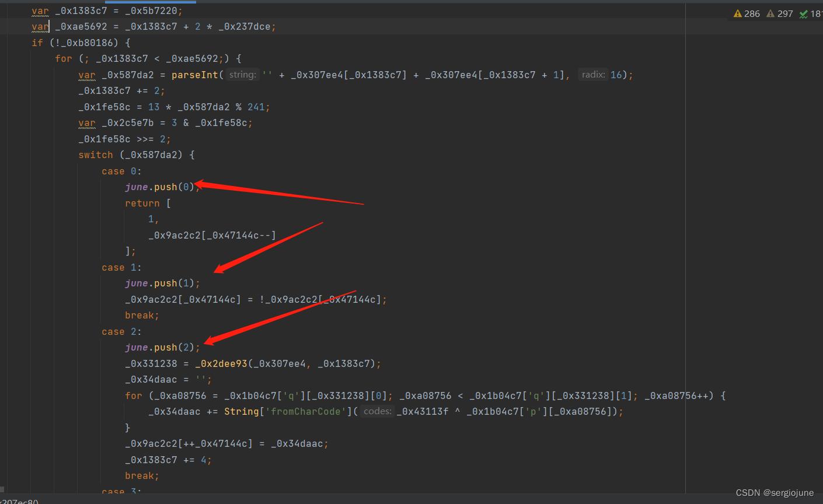Click the '_0x1383c7 += 2;' statement
This screenshot has height=504, width=823.
point(122,91)
